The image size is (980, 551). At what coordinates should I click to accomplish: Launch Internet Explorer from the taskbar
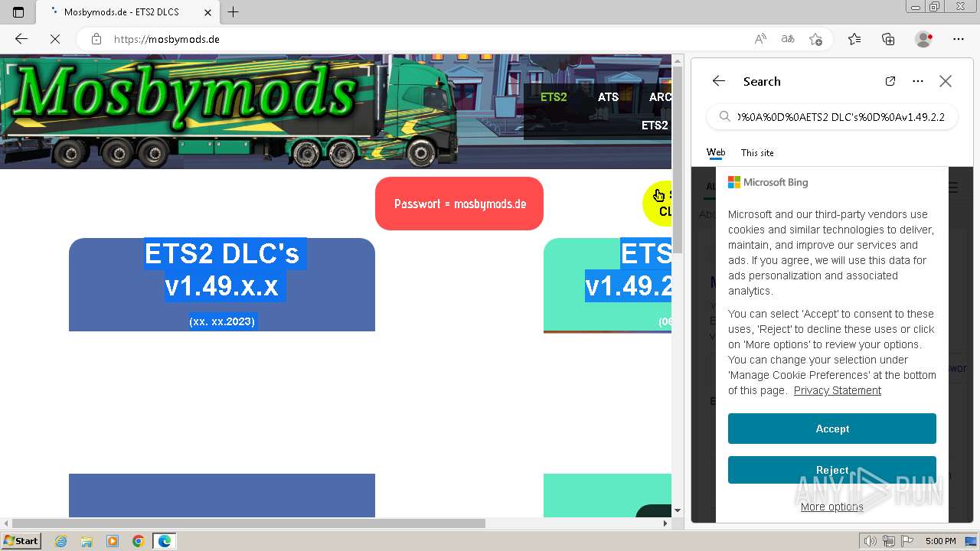tap(60, 541)
